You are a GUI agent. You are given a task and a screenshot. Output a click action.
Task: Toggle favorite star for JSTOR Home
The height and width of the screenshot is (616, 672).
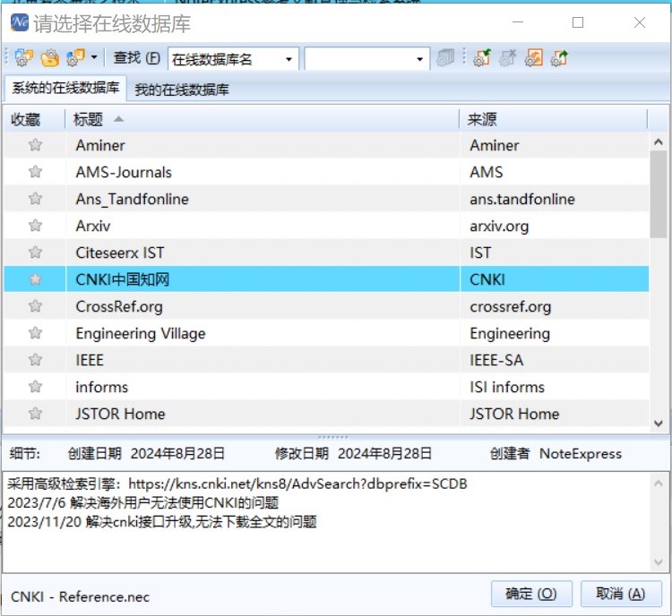point(35,414)
